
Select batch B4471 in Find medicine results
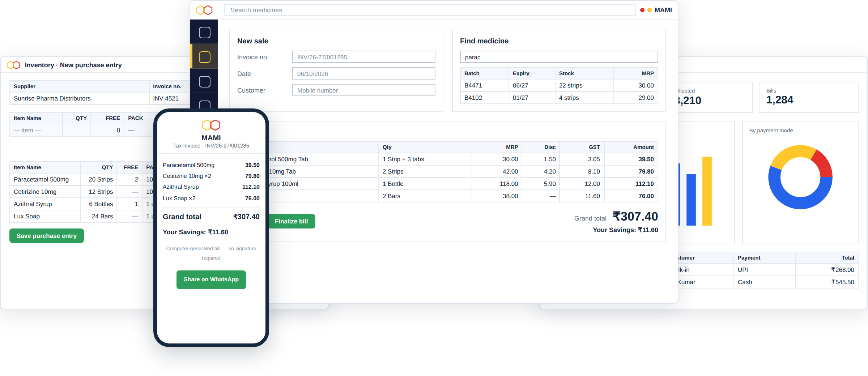click(559, 85)
